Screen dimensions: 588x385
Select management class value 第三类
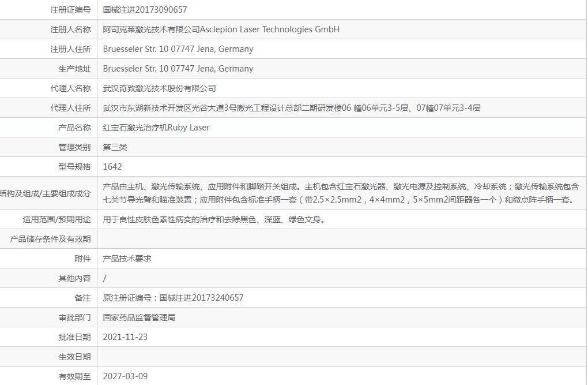click(x=115, y=147)
